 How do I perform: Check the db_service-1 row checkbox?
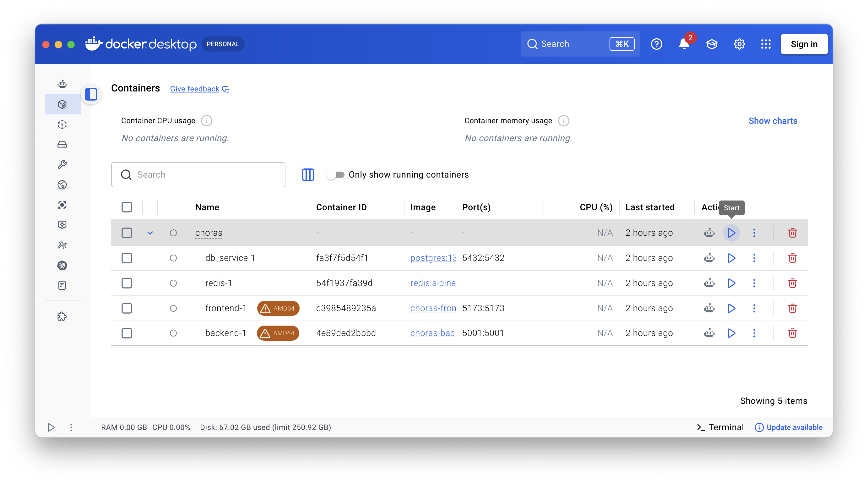[x=127, y=258]
